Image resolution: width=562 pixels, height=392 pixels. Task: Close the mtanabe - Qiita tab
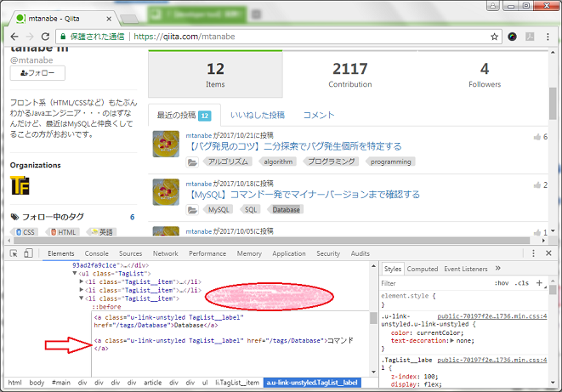109,19
